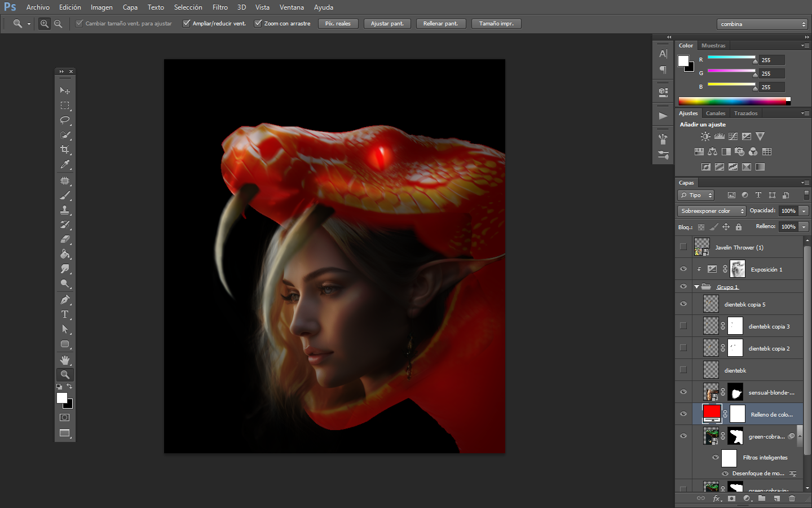Show the dientebk copia 3 layer
The width and height of the screenshot is (812, 508).
(x=683, y=326)
